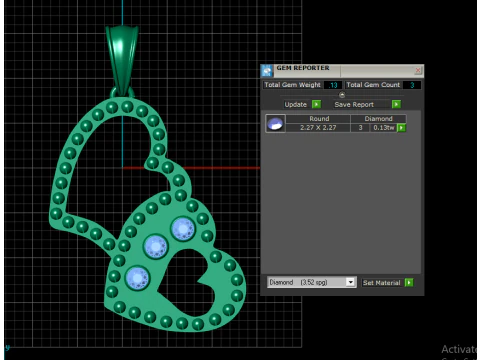This screenshot has height=360, width=480.
Task: Click the GEM REPORTER title text
Action: tap(303, 68)
